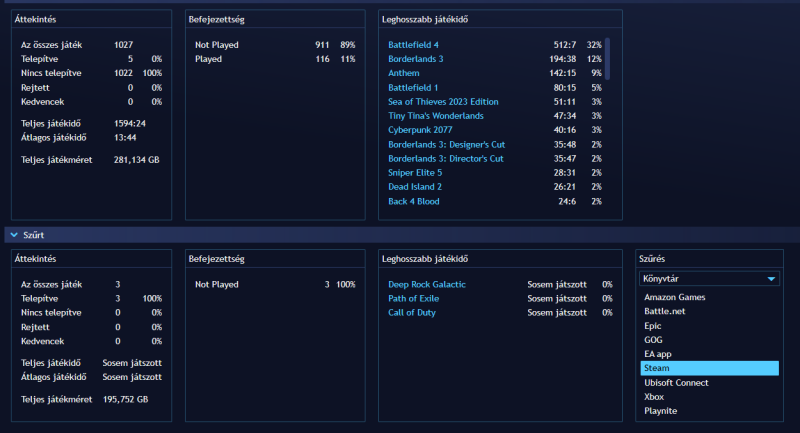
Task: Choose Epic library filter
Action: point(653,325)
